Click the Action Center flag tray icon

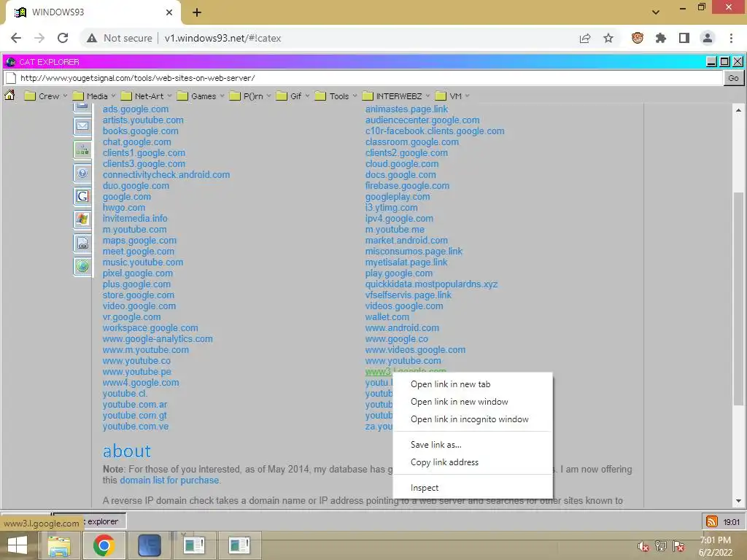(679, 546)
